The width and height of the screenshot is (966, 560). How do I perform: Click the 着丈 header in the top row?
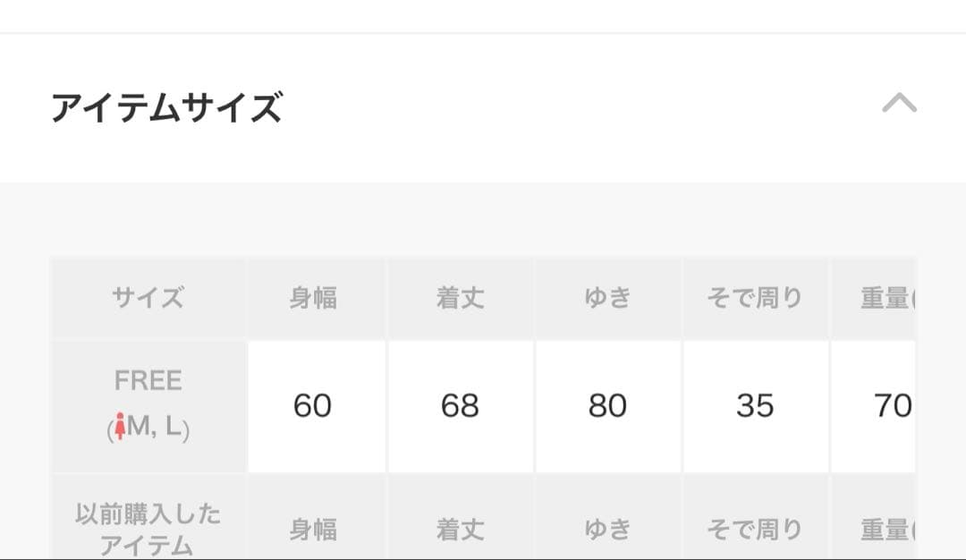pos(461,298)
